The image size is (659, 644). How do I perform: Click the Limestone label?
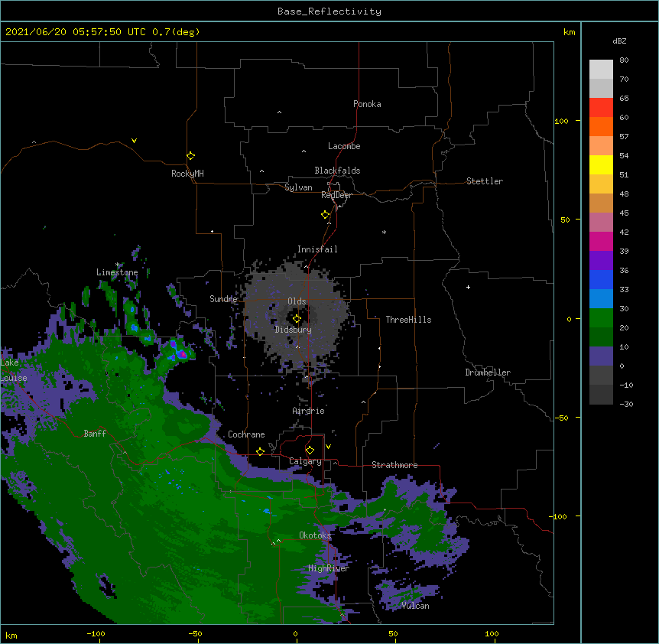coord(117,272)
